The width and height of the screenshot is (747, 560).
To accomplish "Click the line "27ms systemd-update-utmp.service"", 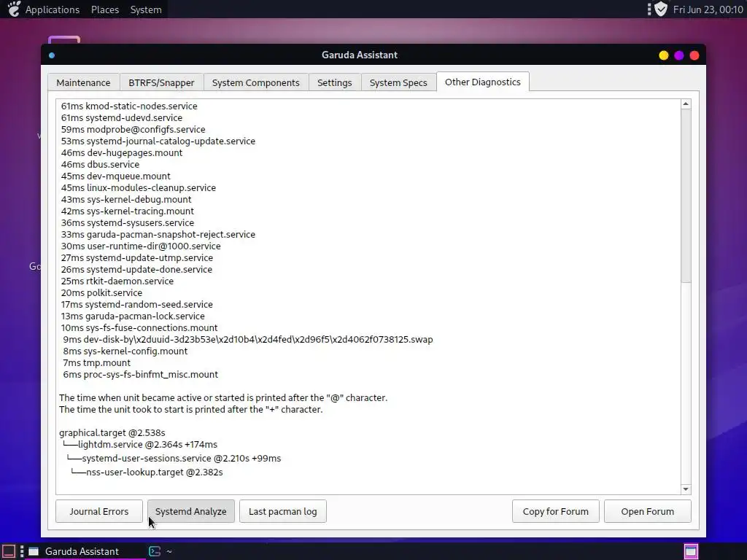I will (x=136, y=257).
